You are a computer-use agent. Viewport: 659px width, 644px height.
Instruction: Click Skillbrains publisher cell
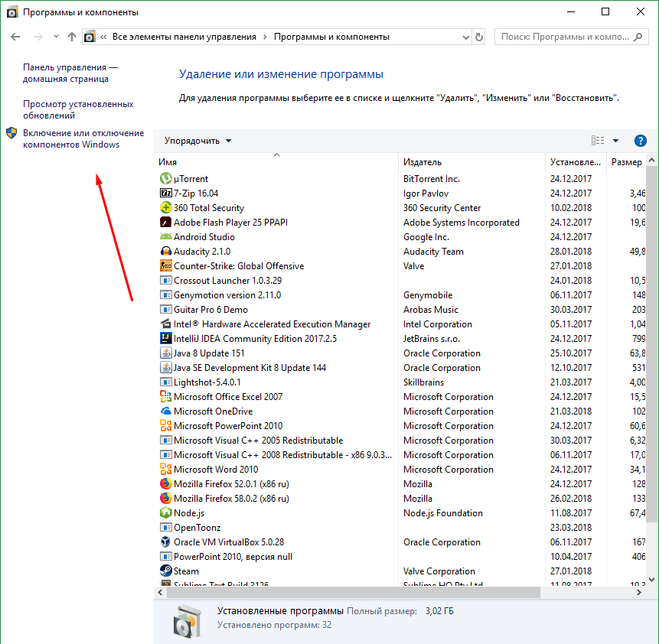click(x=423, y=382)
